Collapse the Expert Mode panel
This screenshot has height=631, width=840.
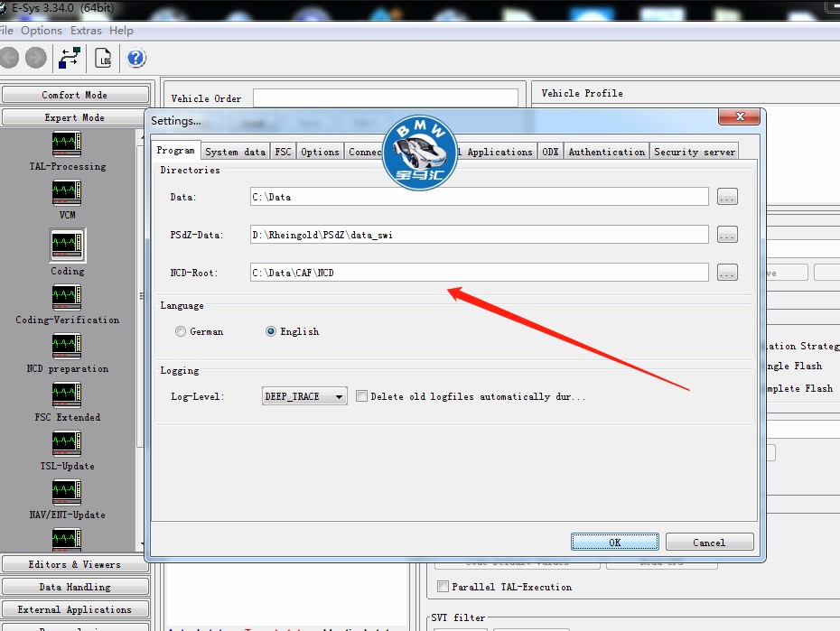coord(75,117)
